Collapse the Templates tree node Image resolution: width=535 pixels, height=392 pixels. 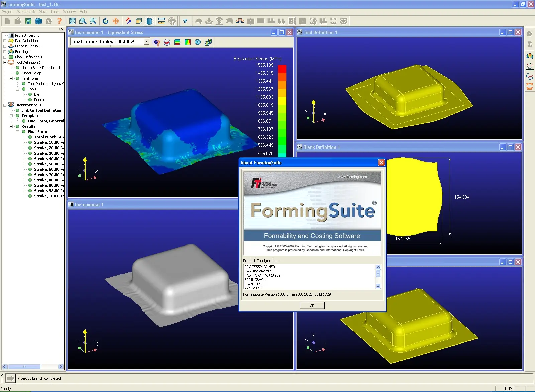pyautogui.click(x=11, y=116)
